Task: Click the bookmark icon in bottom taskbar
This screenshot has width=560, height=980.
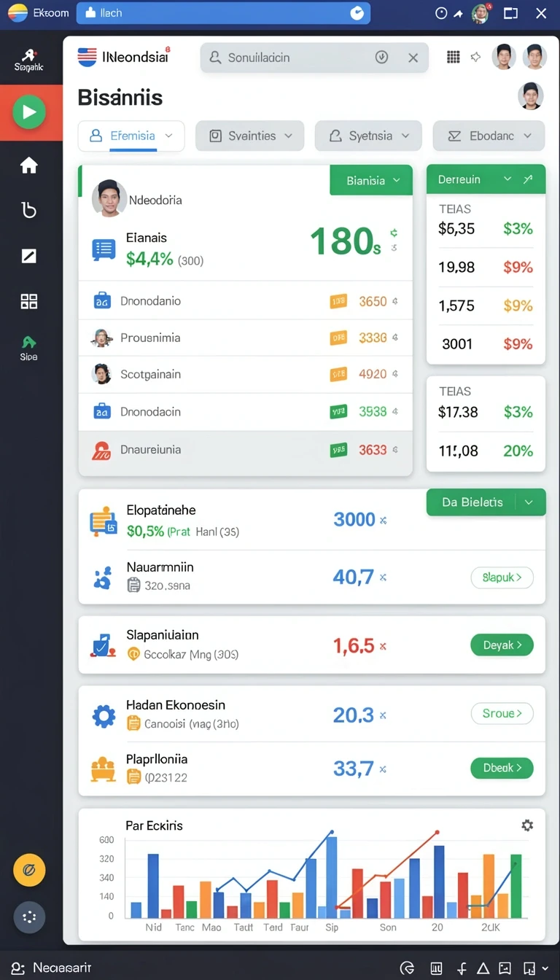Action: [529, 968]
